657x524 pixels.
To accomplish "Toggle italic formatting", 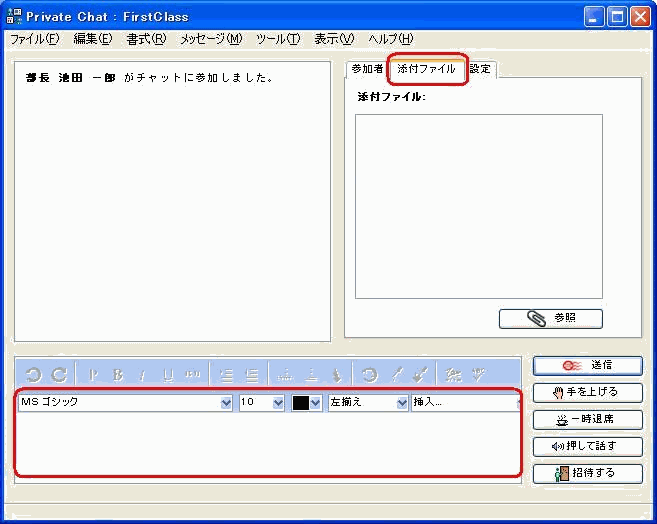I will pyautogui.click(x=142, y=375).
